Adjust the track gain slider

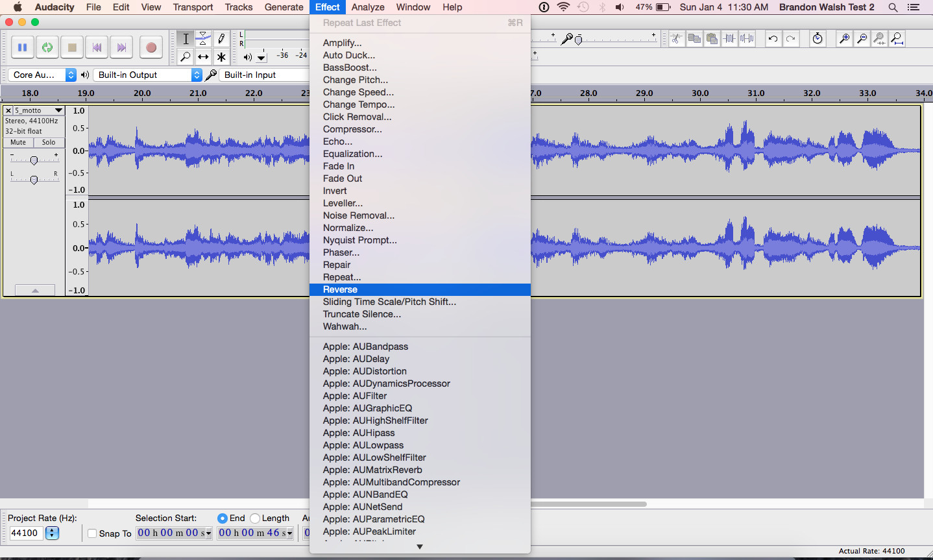(x=34, y=160)
